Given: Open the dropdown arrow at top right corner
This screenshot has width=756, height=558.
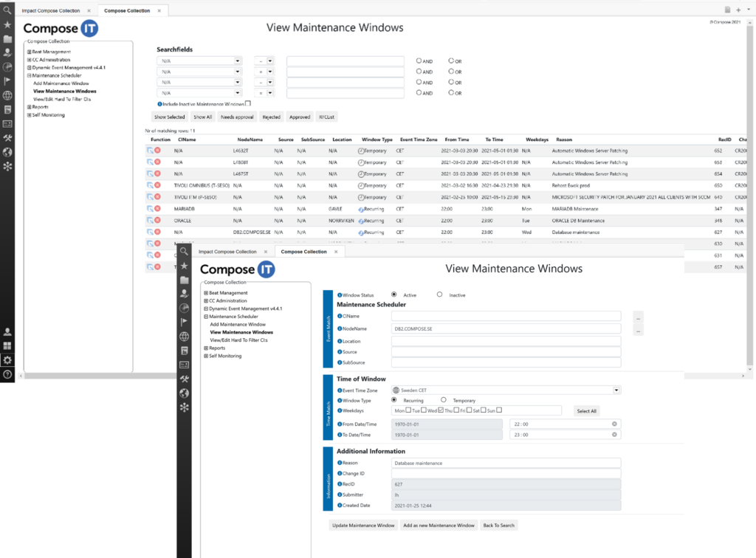Looking at the screenshot, I should (749, 10).
